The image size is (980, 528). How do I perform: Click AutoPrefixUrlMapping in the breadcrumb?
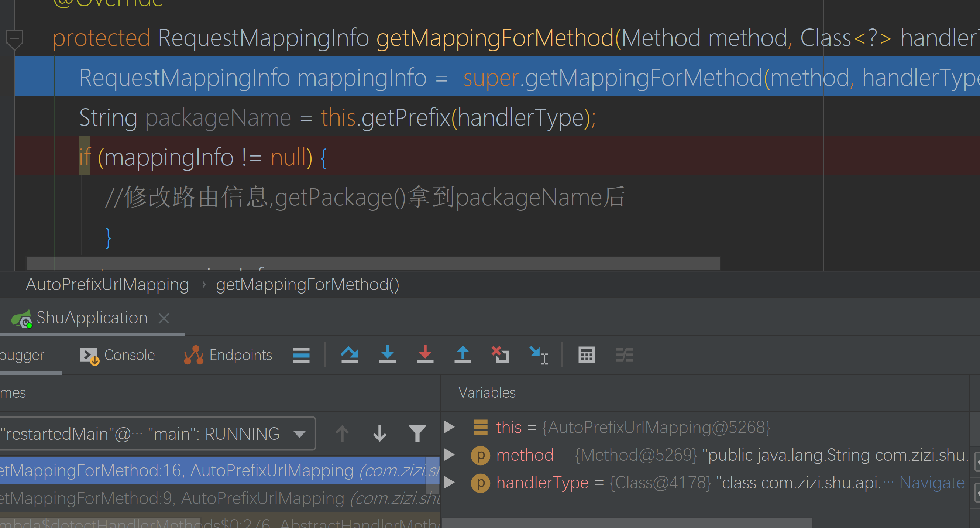tap(107, 285)
